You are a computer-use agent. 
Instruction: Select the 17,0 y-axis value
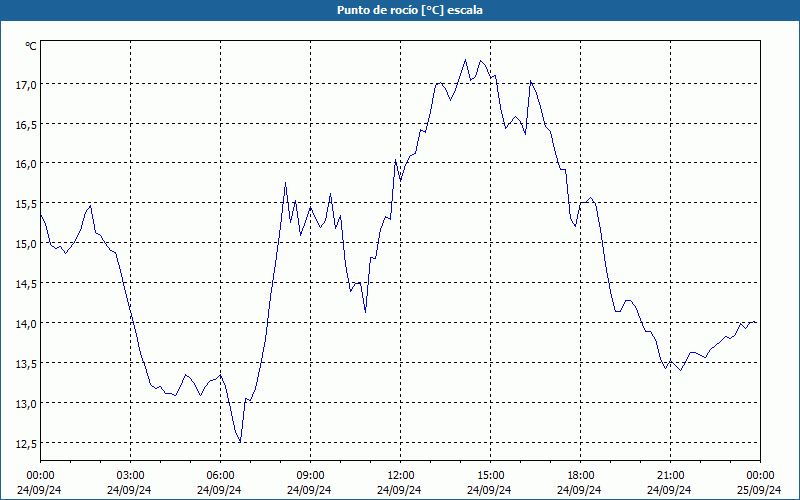(26, 85)
